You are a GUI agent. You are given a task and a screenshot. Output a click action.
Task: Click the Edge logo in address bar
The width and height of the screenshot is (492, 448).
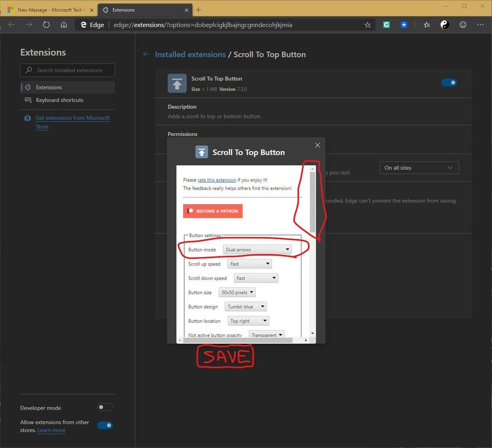[83, 25]
